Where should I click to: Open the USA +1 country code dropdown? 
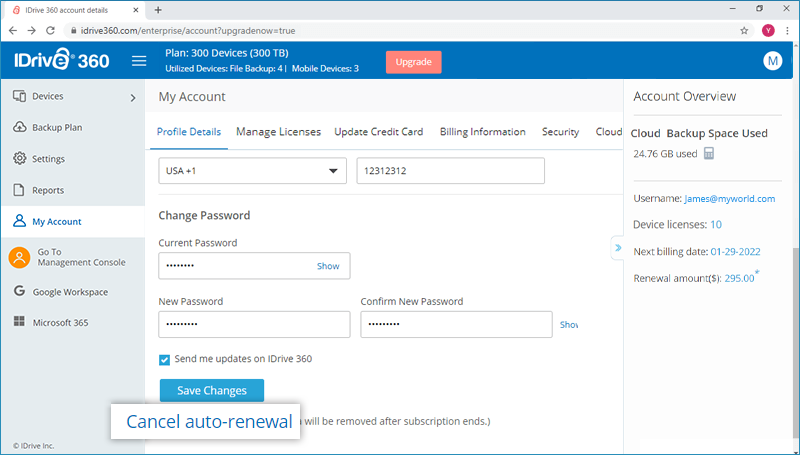point(253,171)
